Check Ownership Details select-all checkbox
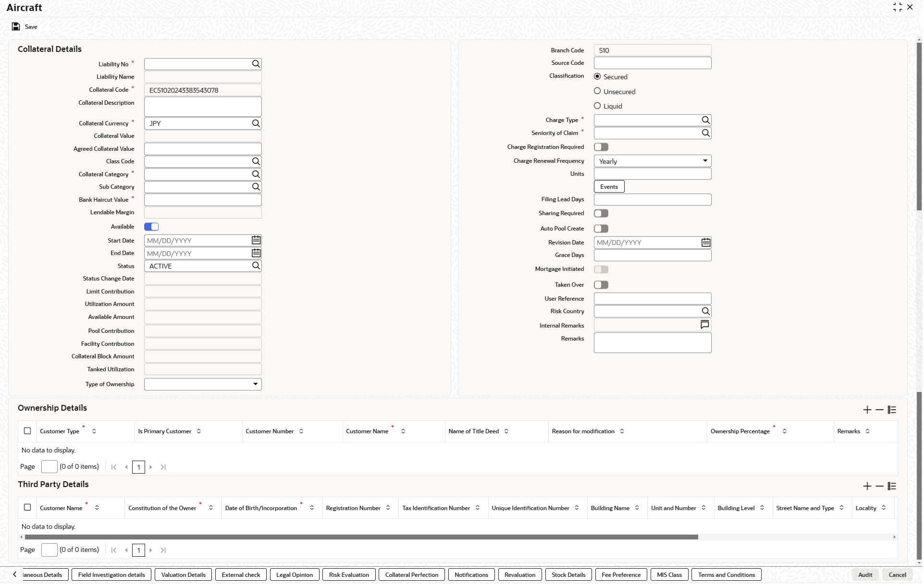 27,431
